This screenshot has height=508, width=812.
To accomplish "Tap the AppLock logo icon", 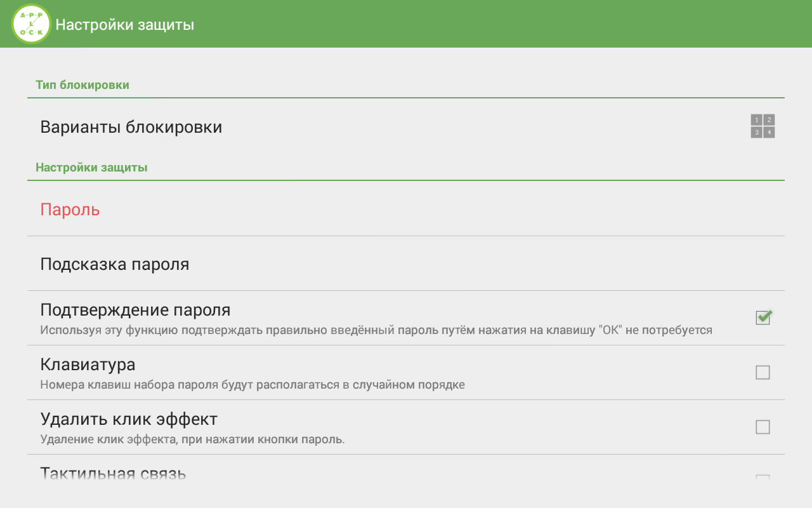I will (31, 24).
